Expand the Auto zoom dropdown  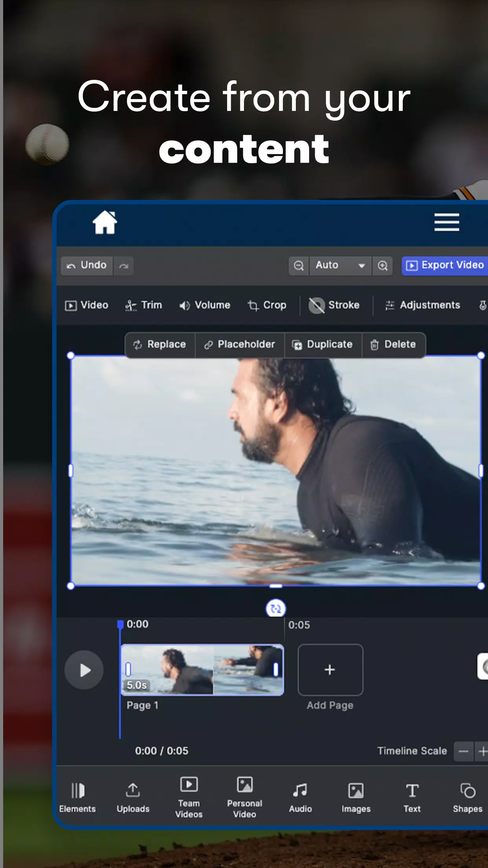[340, 266]
